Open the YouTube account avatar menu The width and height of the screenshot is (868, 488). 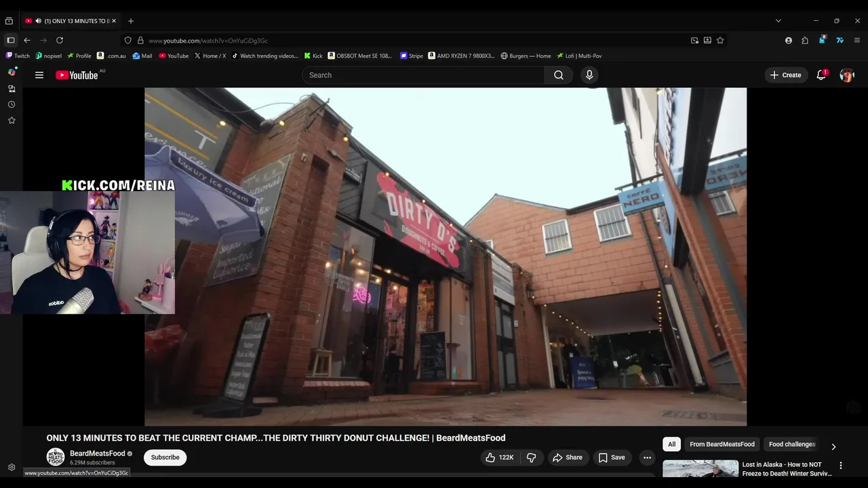point(847,75)
